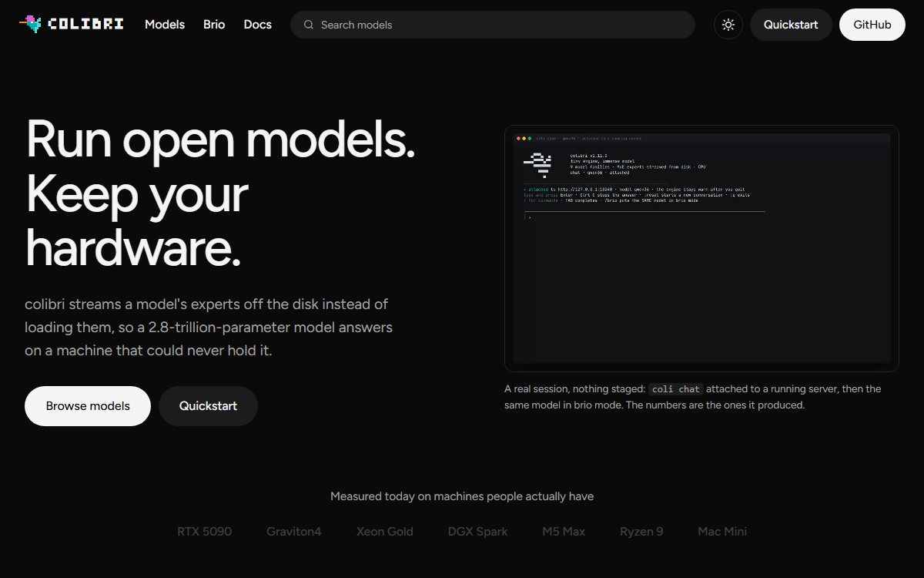Click the RTX 5090 hardware label
924x578 pixels.
tap(204, 531)
